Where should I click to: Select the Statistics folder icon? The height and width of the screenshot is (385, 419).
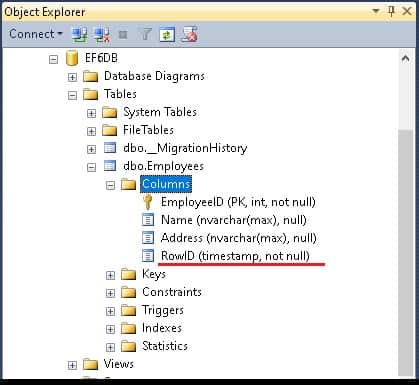[128, 346]
